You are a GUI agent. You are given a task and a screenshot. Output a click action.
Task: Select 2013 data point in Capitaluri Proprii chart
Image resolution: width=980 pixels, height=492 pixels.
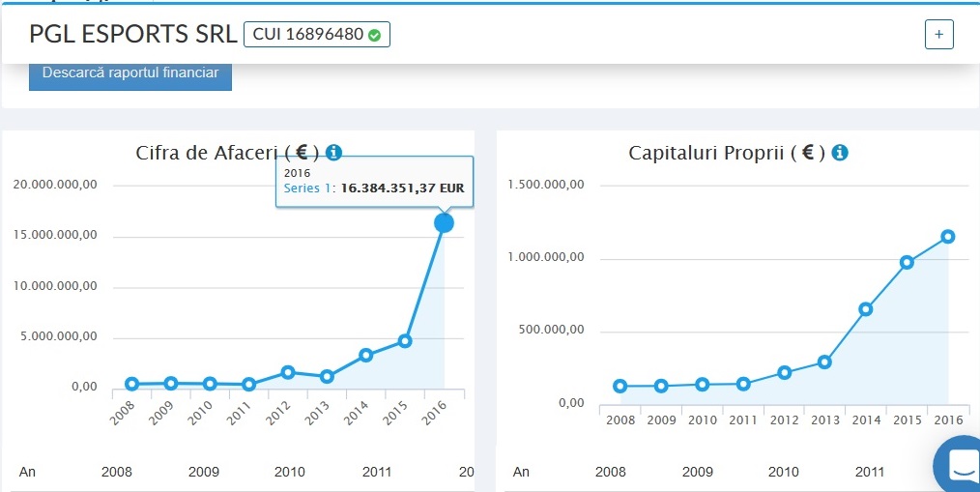pyautogui.click(x=825, y=362)
